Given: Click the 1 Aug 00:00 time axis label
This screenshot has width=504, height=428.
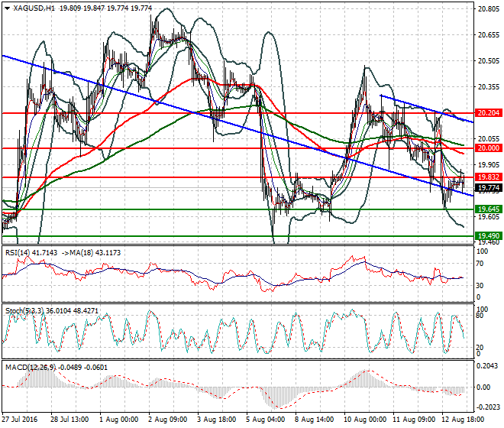Looking at the screenshot, I should [118, 420].
